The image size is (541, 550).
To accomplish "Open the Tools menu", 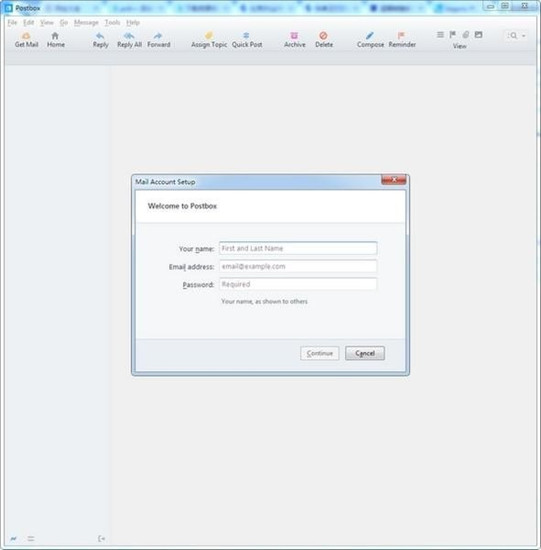I will [x=112, y=22].
